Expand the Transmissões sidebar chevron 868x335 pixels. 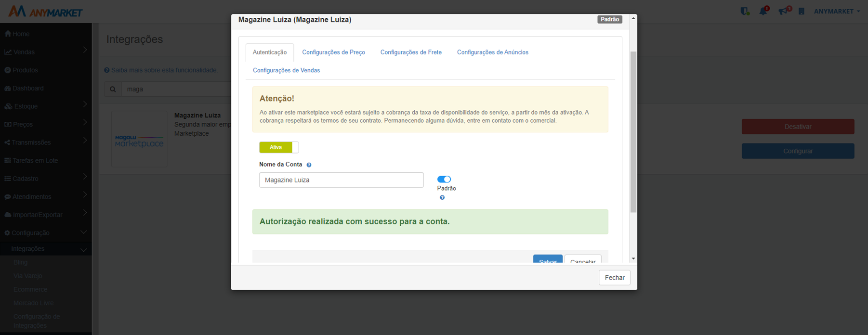click(85, 141)
